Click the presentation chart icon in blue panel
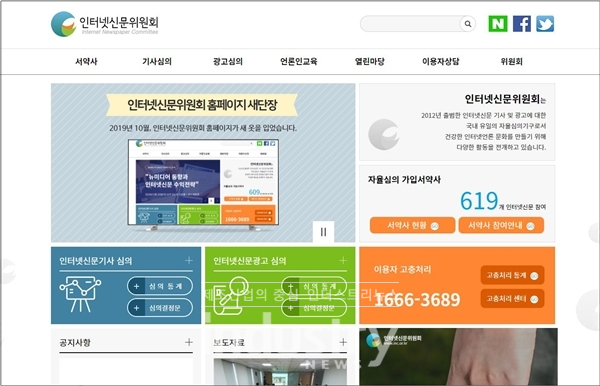Screen dimensions: 600x386 coord(80,294)
